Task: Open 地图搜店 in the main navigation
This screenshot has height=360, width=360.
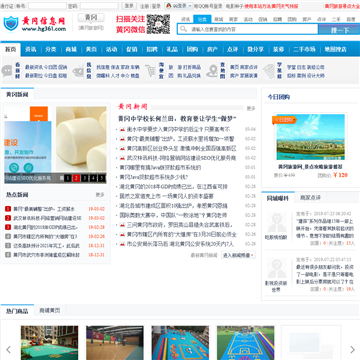Action: tap(336, 49)
